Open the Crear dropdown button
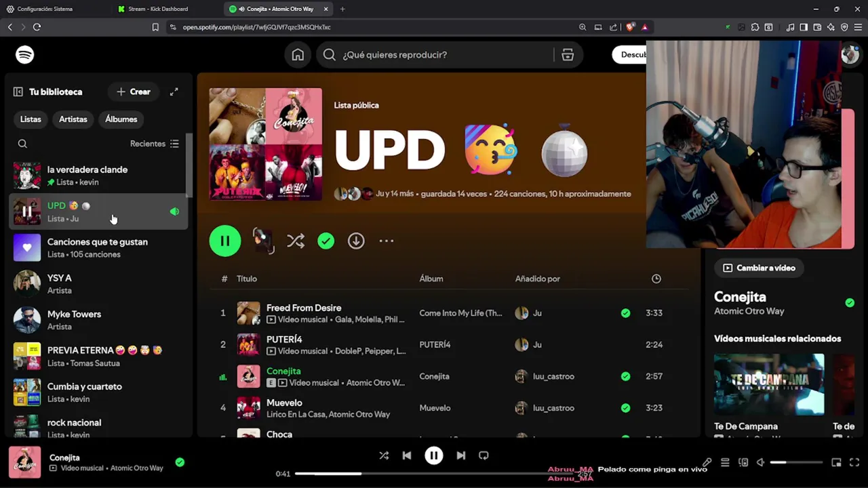Image resolution: width=868 pixels, height=488 pixels. point(134,91)
